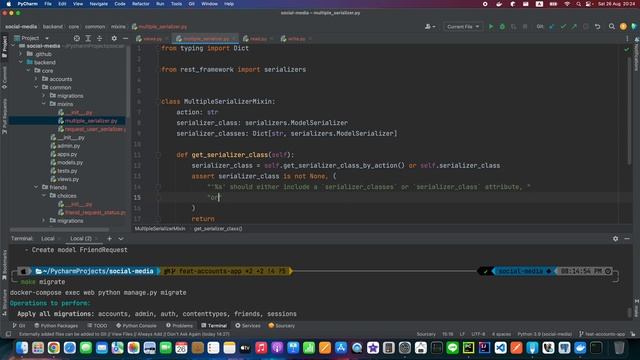This screenshot has height=360, width=640.
Task: Toggle the Commit tool window stripe button
Action: pyautogui.click(x=4, y=78)
